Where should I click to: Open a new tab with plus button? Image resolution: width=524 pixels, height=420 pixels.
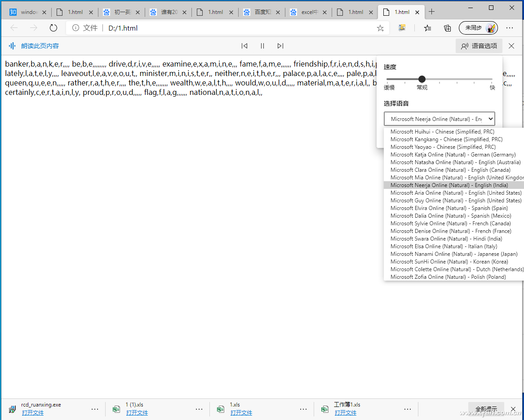[431, 12]
